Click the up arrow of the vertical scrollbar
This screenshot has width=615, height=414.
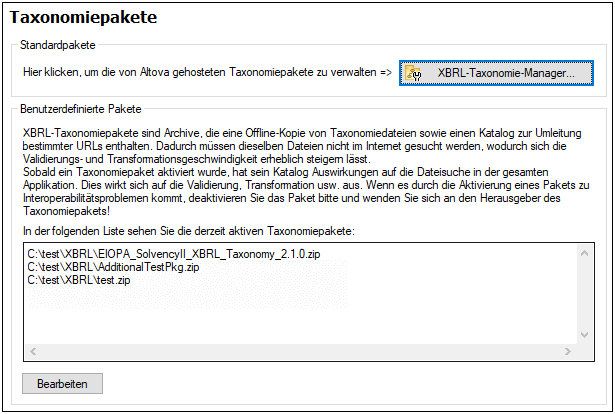586,253
